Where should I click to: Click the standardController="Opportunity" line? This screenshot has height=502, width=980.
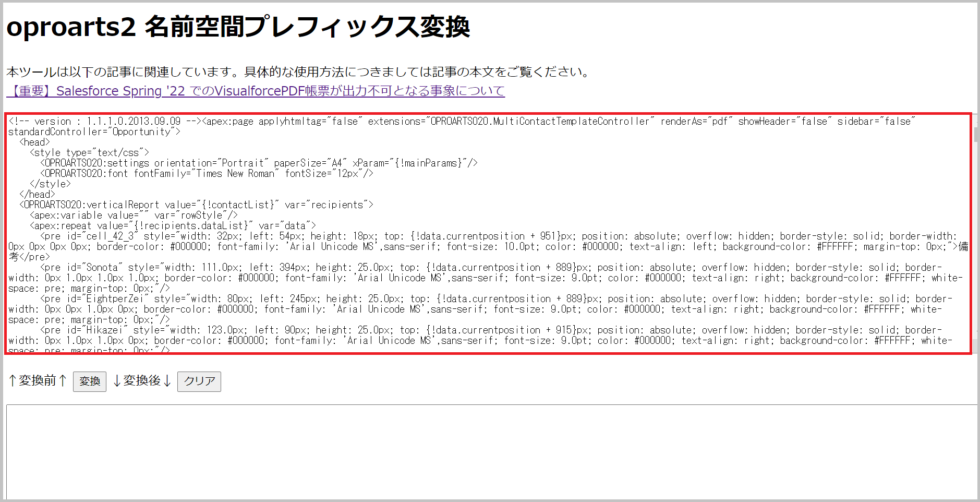[94, 132]
